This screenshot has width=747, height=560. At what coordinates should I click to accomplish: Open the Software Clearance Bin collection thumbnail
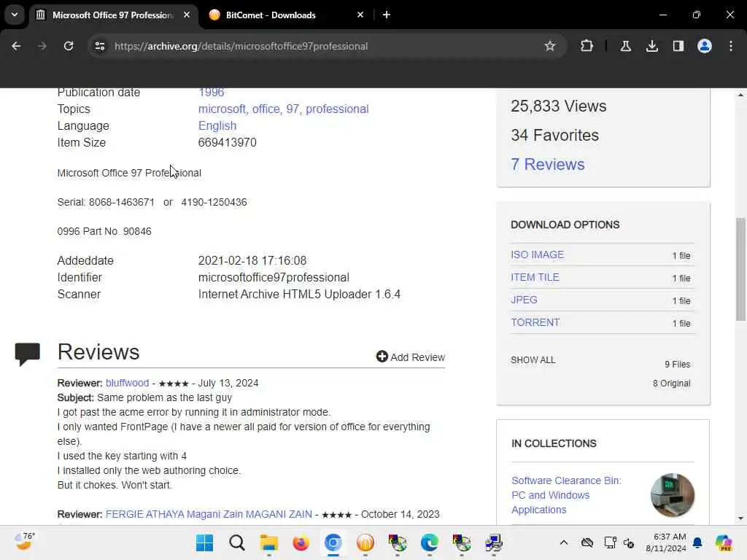(x=672, y=495)
